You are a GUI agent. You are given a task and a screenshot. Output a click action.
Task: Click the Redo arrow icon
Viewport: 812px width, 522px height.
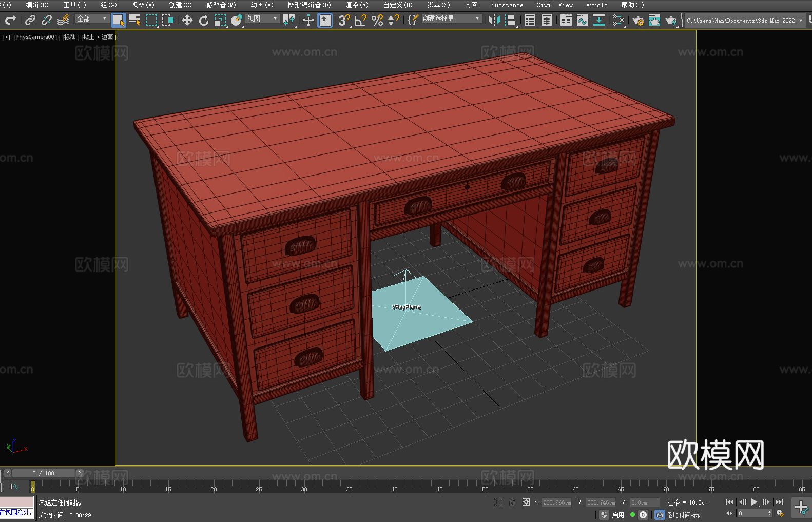(x=10, y=20)
